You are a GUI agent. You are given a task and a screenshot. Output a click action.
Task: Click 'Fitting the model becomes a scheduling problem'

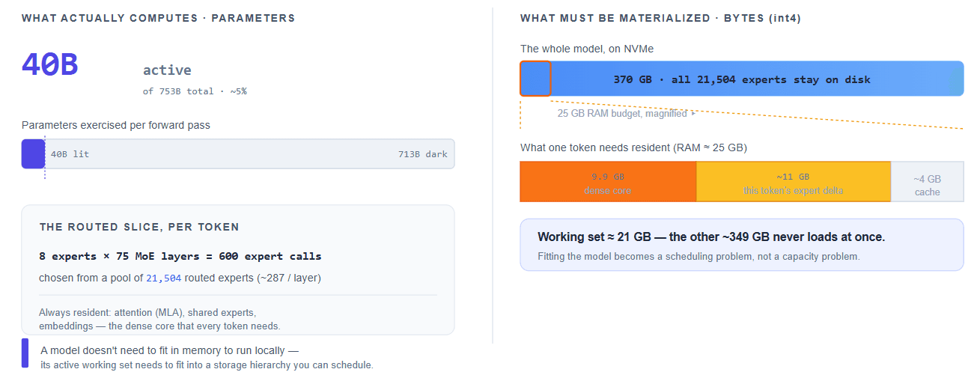pos(699,256)
